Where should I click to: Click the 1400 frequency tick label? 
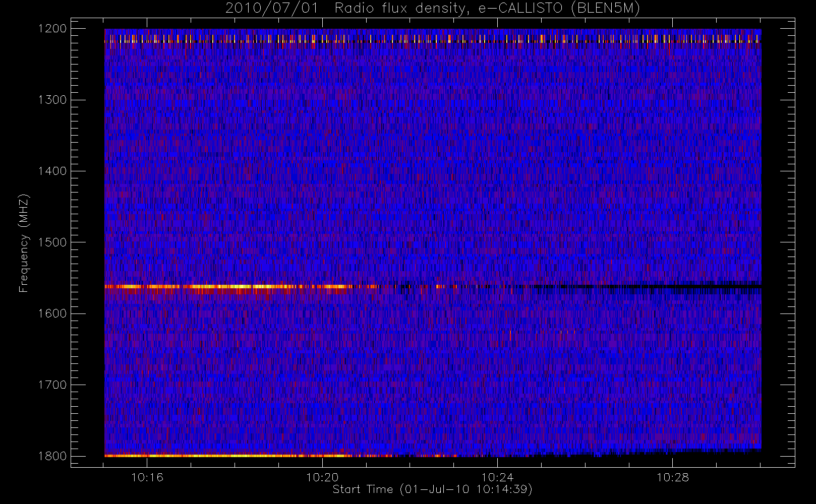[x=53, y=171]
